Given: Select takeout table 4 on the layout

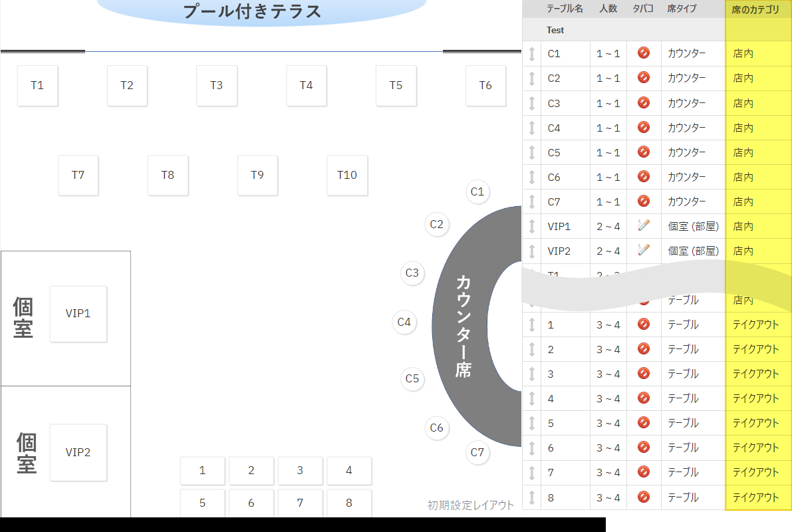Looking at the screenshot, I should (349, 471).
